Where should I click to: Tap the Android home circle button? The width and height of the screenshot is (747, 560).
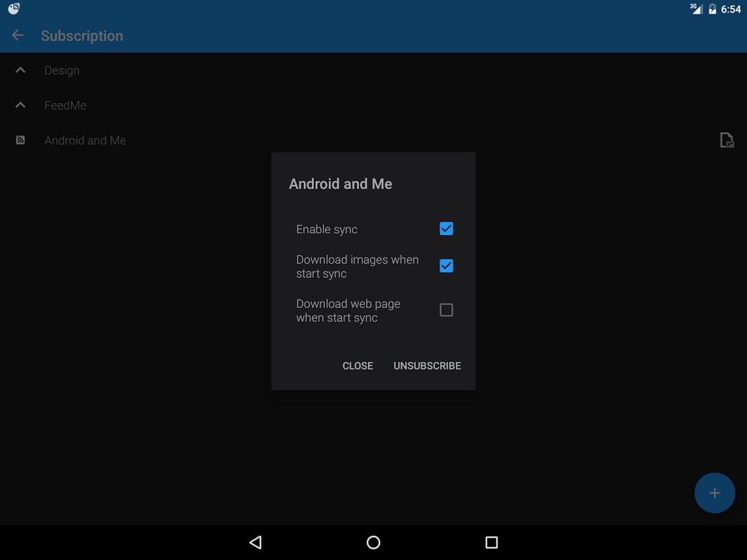pos(374,542)
